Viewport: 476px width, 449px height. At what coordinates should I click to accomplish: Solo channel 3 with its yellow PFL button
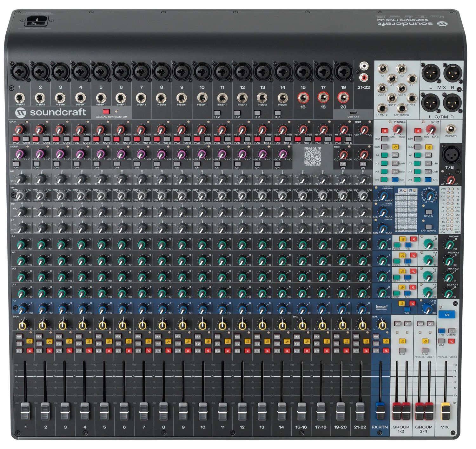[x=70, y=342]
